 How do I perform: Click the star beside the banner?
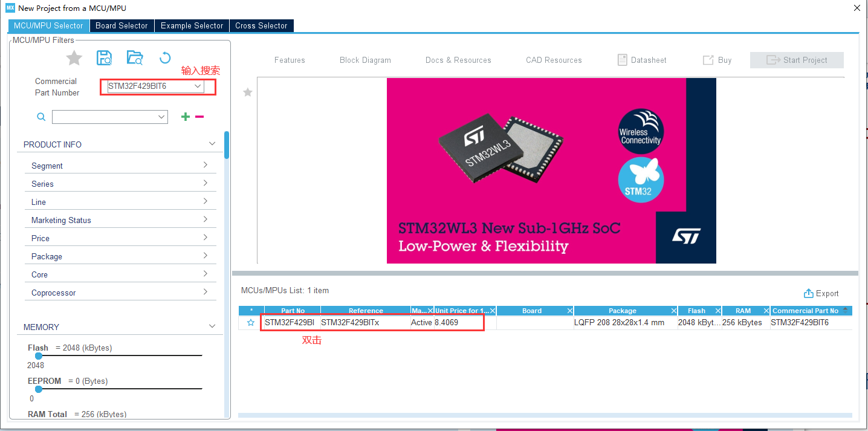click(x=247, y=92)
